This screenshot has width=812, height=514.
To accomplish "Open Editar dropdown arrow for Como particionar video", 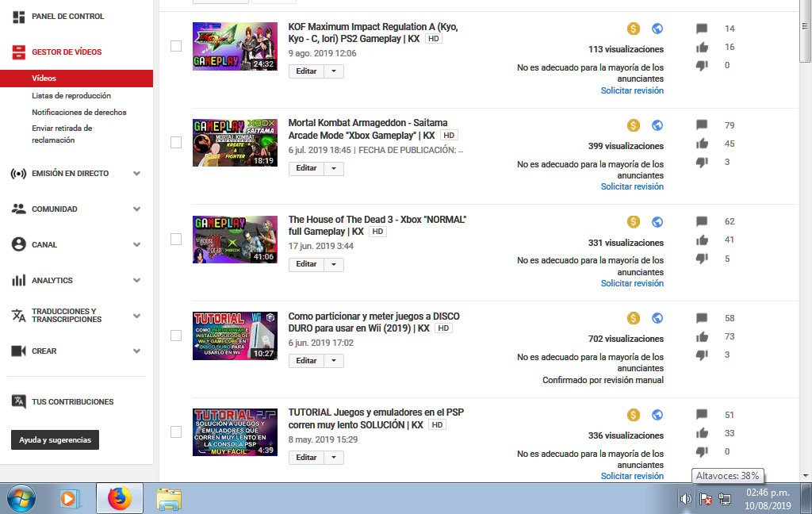I will [334, 361].
